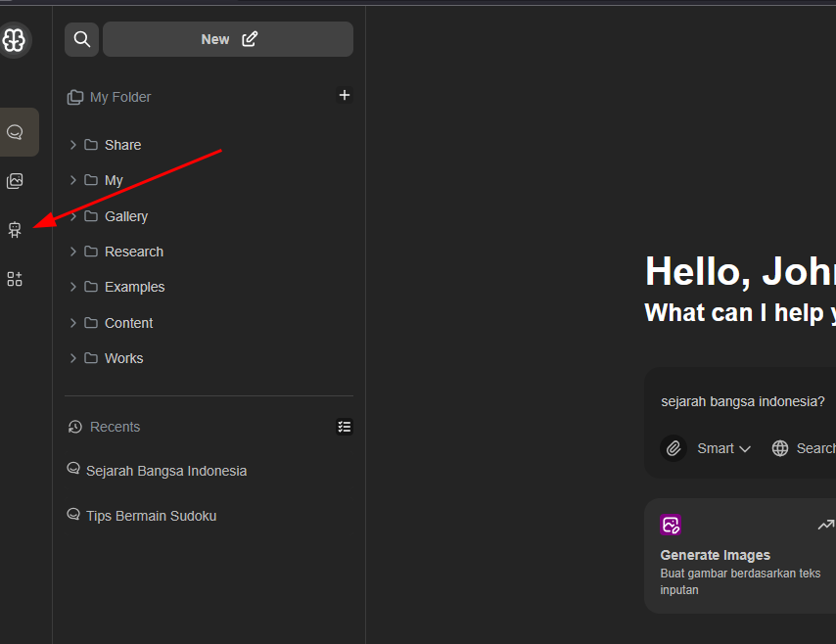
Task: Open Tips Bermain Sudoku recent chat
Action: coord(151,516)
